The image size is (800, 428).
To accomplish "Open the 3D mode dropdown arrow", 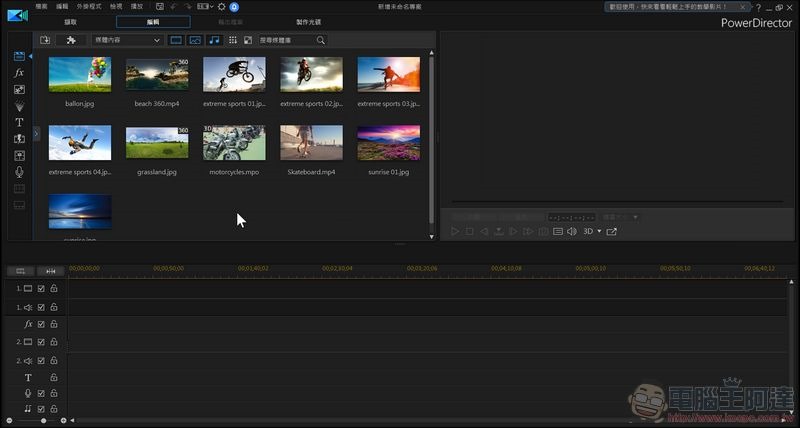I will coord(599,232).
